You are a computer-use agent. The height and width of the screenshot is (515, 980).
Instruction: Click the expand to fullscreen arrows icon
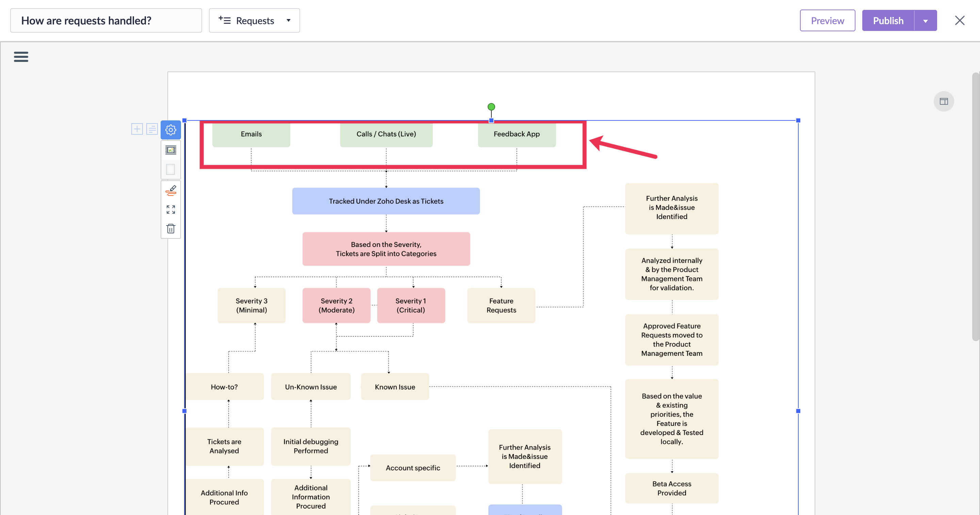tap(170, 210)
